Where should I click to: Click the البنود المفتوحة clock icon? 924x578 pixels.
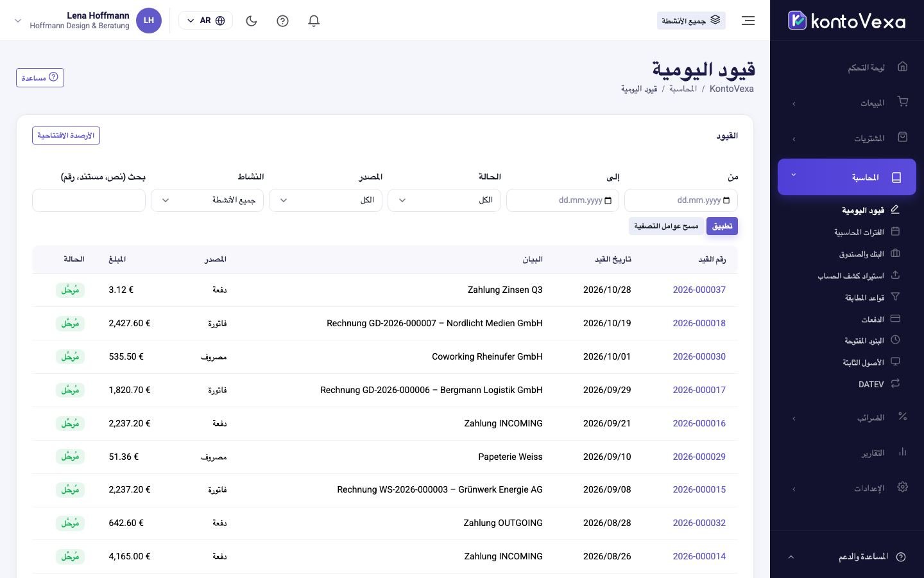895,340
